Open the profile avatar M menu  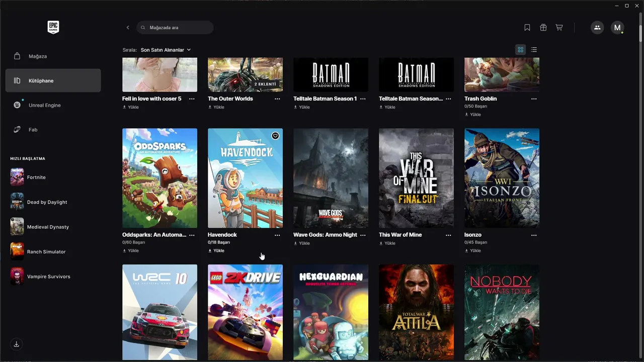coord(617,28)
